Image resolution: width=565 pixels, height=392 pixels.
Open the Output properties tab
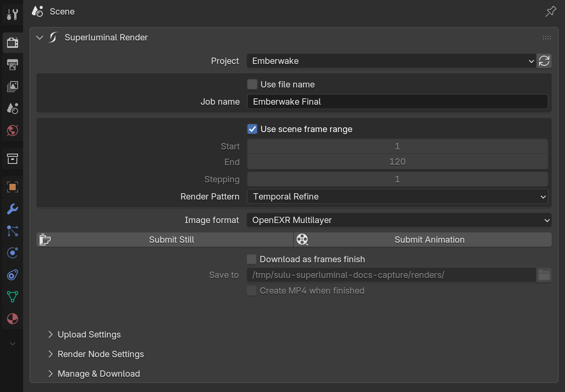pyautogui.click(x=13, y=64)
